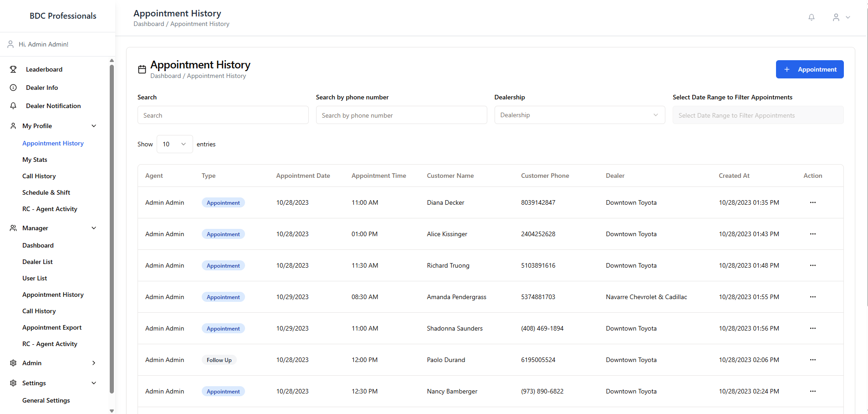The height and width of the screenshot is (414, 868).
Task: Open RC - Agent Activity under Manager
Action: click(50, 344)
